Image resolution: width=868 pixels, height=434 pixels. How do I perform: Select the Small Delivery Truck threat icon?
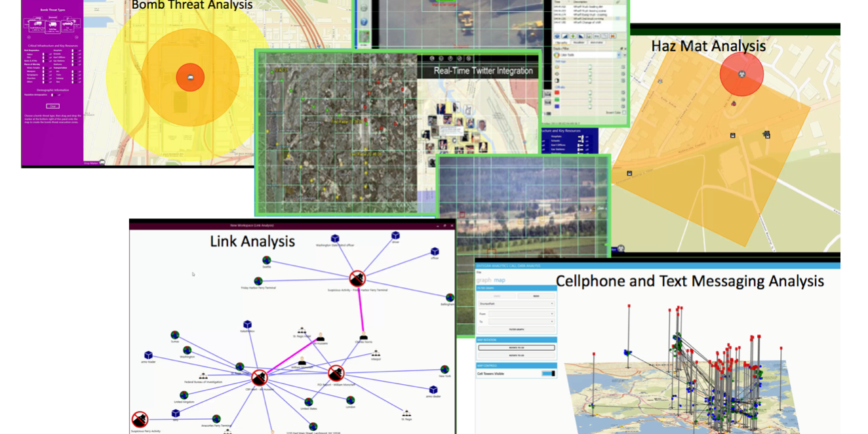coord(38,26)
